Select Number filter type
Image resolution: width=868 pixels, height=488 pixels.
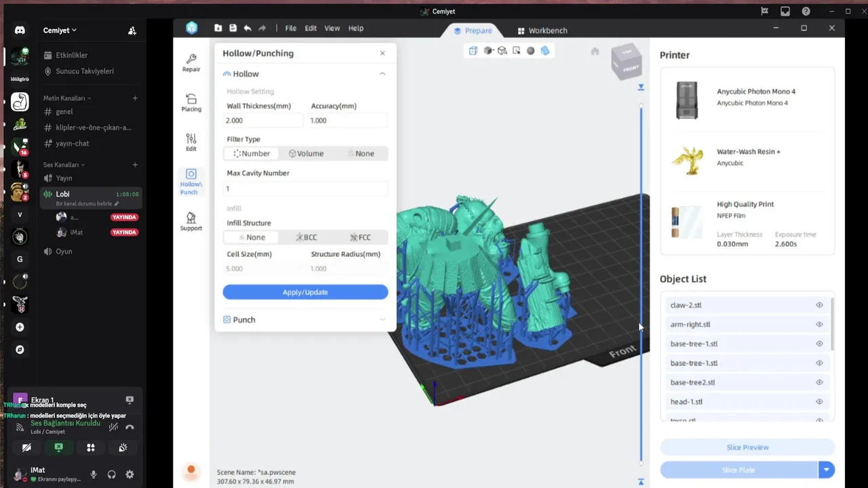click(x=252, y=153)
